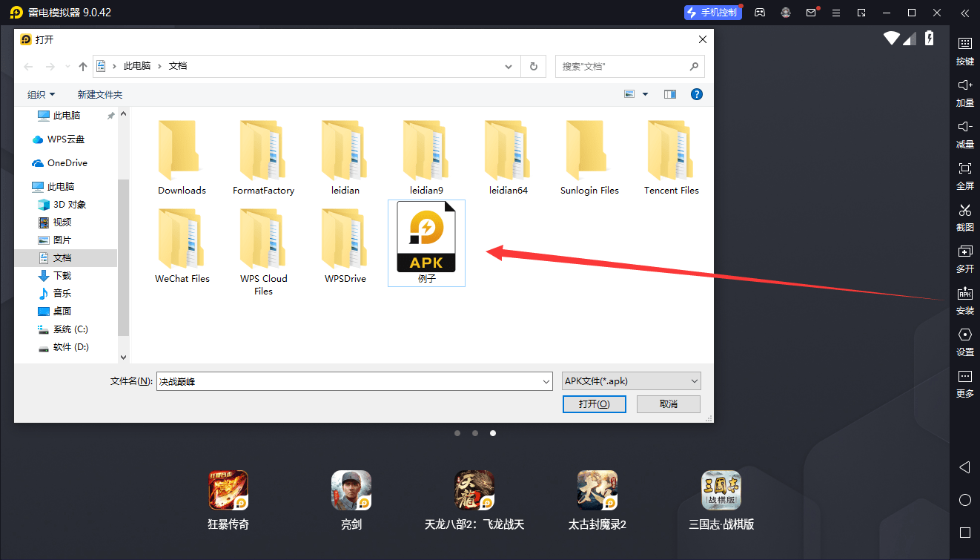
Task: Launch the 太古封魔录2 game icon
Action: (x=597, y=490)
